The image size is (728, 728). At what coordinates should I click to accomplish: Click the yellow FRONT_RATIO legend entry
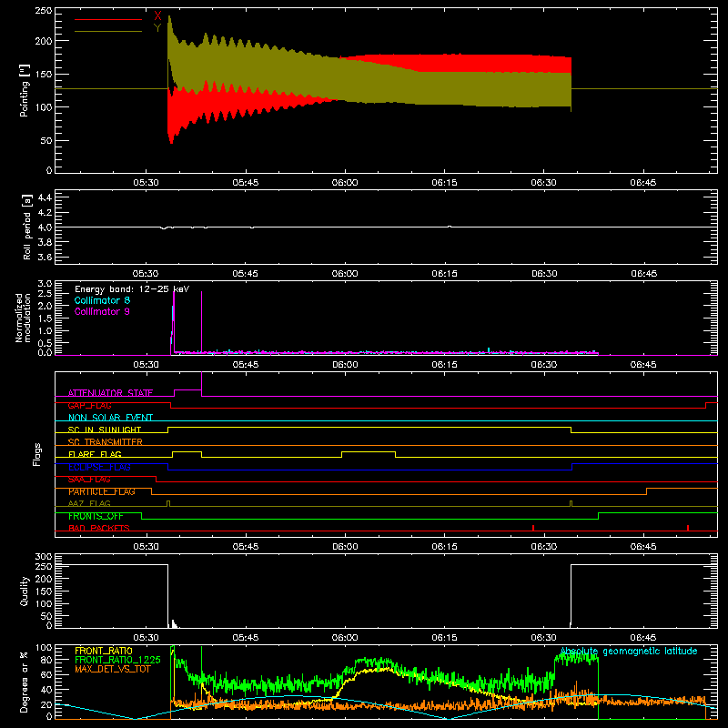coord(104,651)
